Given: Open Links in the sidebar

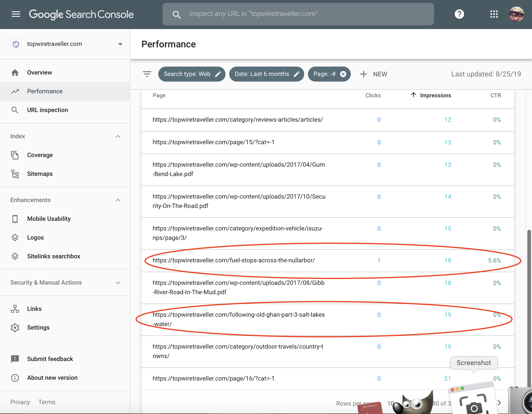Looking at the screenshot, I should tap(65, 309).
